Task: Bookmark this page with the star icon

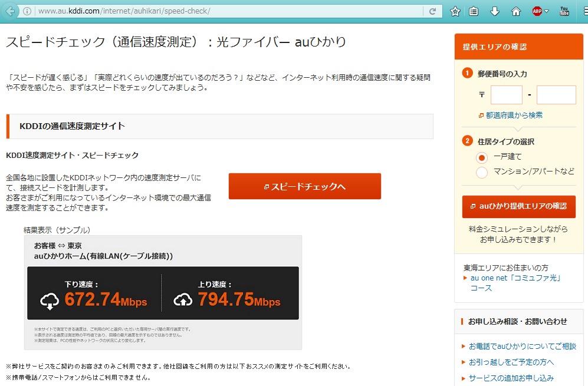Action: pos(455,11)
